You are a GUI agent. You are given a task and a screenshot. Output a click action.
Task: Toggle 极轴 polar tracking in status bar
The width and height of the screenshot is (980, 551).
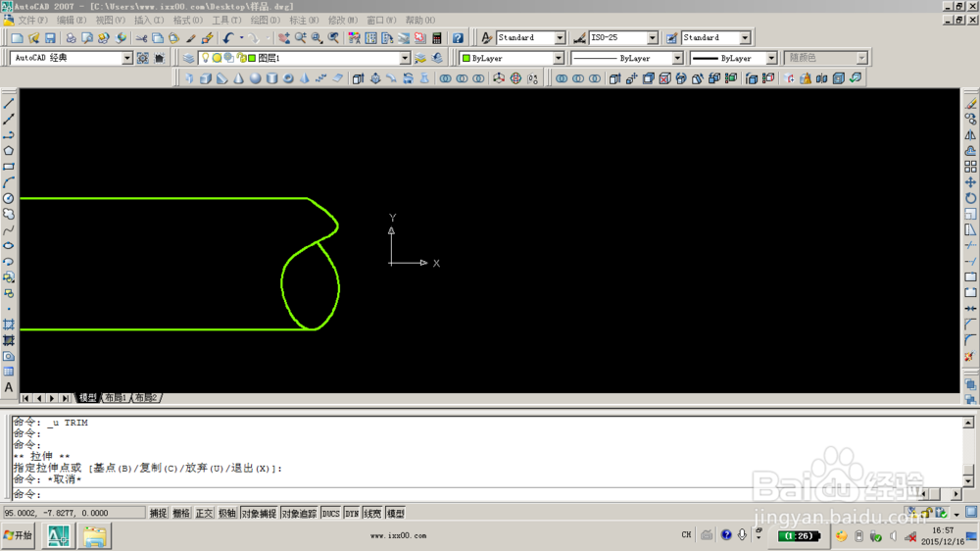[x=227, y=514]
